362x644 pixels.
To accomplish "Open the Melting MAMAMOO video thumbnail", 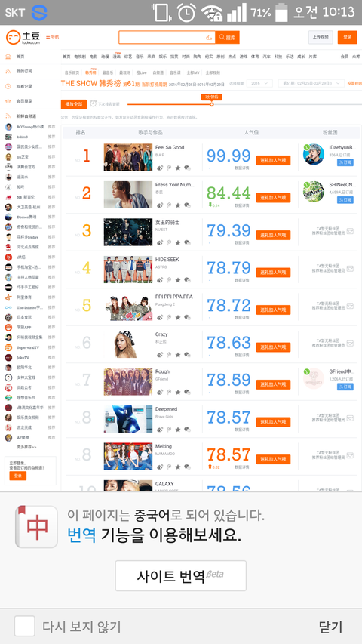I will (x=128, y=456).
